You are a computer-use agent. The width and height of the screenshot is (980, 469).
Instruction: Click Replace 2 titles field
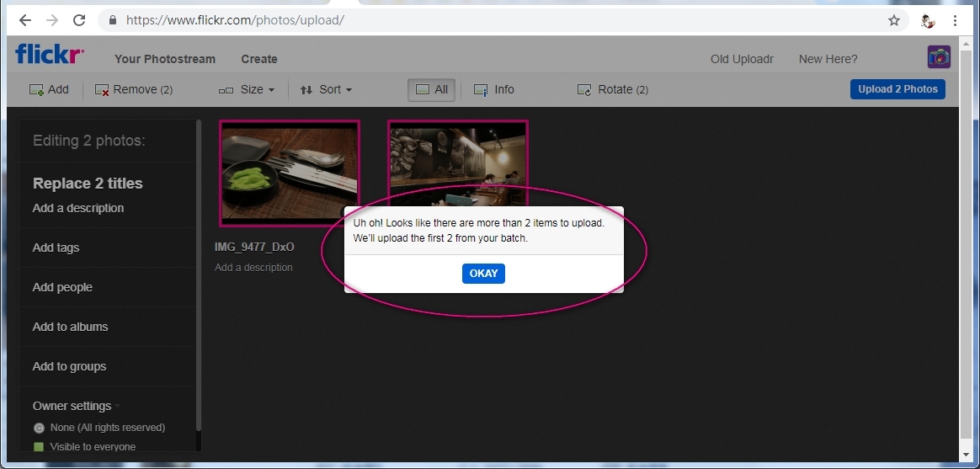click(x=88, y=184)
